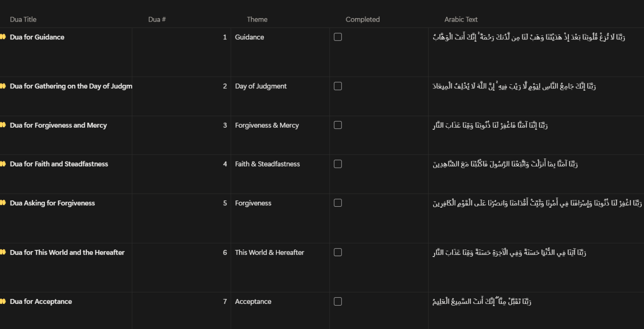Toggle the Completed checkbox for Dua number 5
The width and height of the screenshot is (644, 329).
(x=338, y=203)
